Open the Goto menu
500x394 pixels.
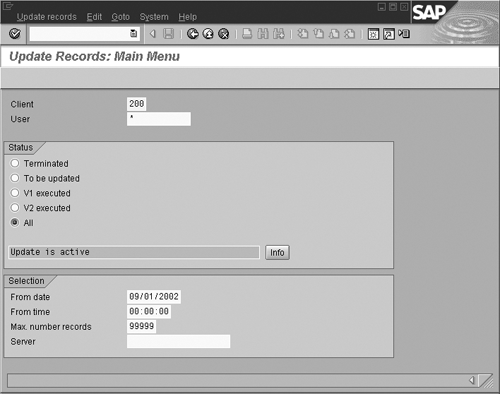point(120,17)
